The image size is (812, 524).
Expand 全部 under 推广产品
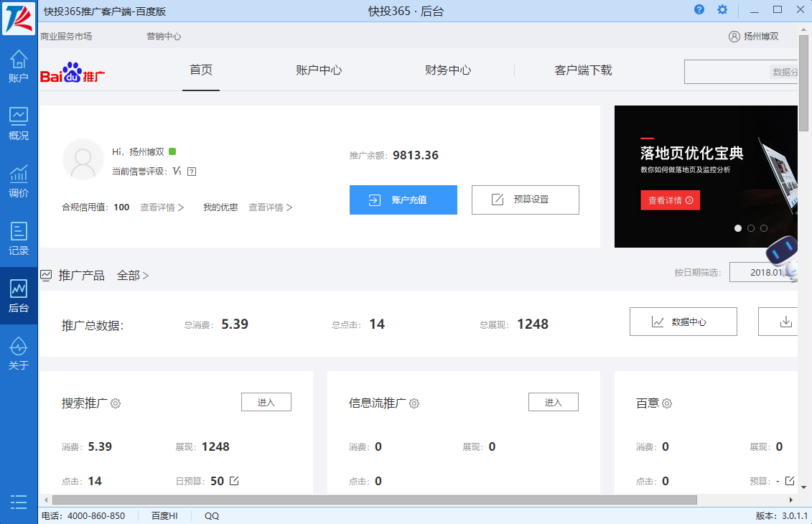tap(133, 276)
